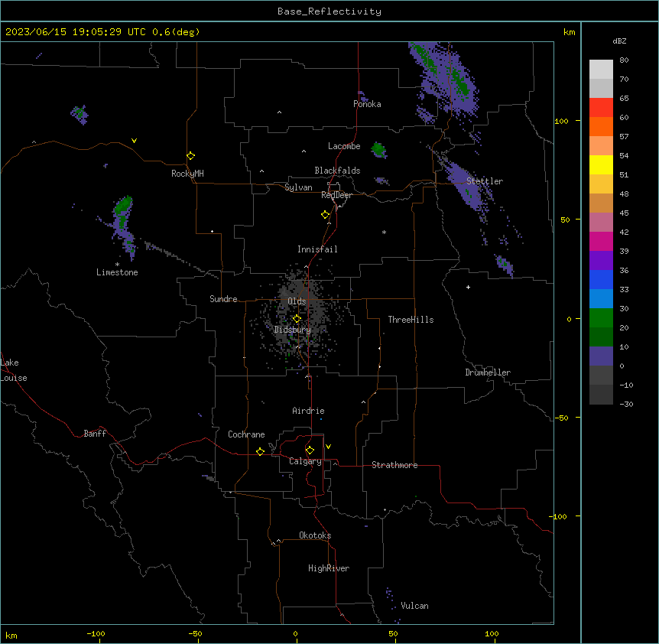Click the Lacombe city label
This screenshot has width=659, height=644.
point(344,146)
